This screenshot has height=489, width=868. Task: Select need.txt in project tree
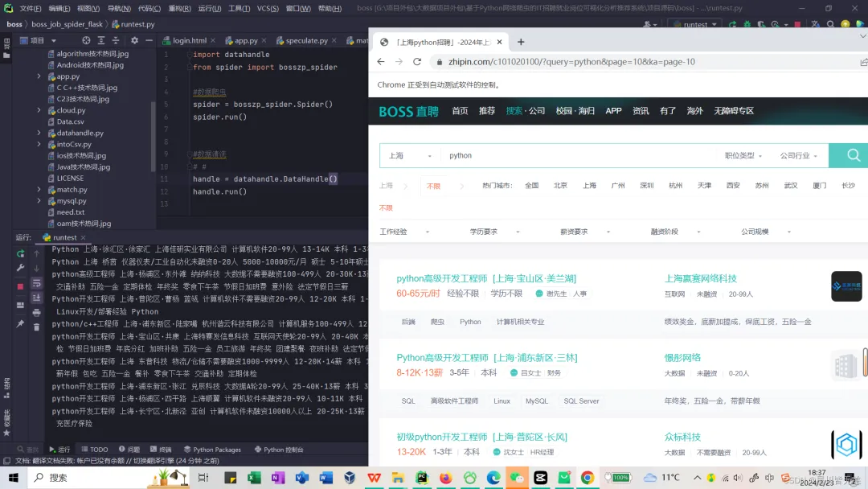pos(70,212)
